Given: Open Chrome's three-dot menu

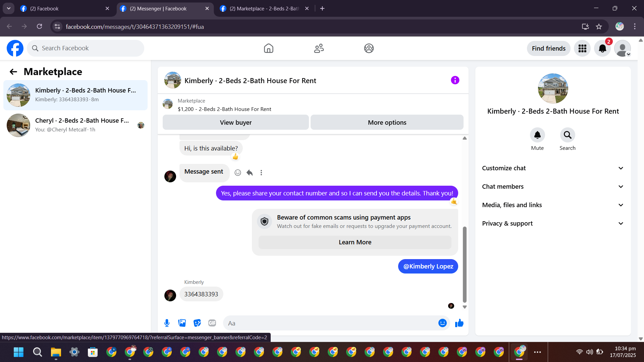Looking at the screenshot, I should tap(635, 26).
